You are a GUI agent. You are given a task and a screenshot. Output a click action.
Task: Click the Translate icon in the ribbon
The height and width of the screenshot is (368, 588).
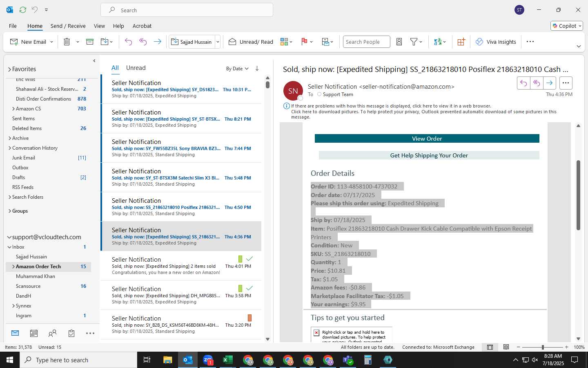coord(438,42)
